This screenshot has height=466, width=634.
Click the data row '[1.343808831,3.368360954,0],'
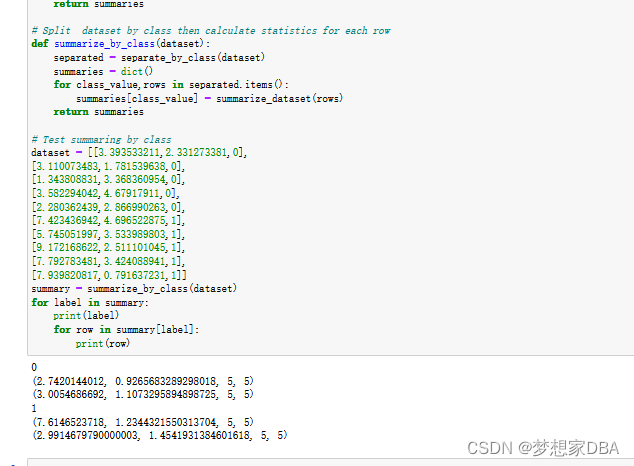click(x=108, y=179)
